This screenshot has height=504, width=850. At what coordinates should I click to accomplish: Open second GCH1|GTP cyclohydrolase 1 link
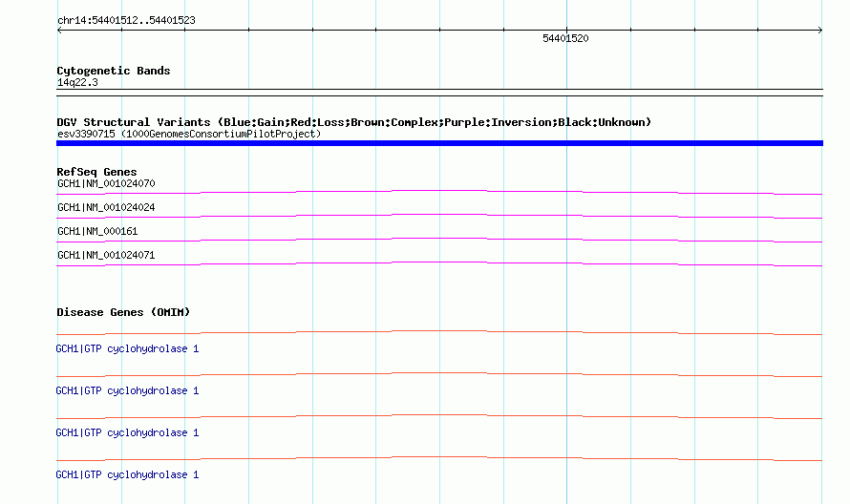coord(127,390)
